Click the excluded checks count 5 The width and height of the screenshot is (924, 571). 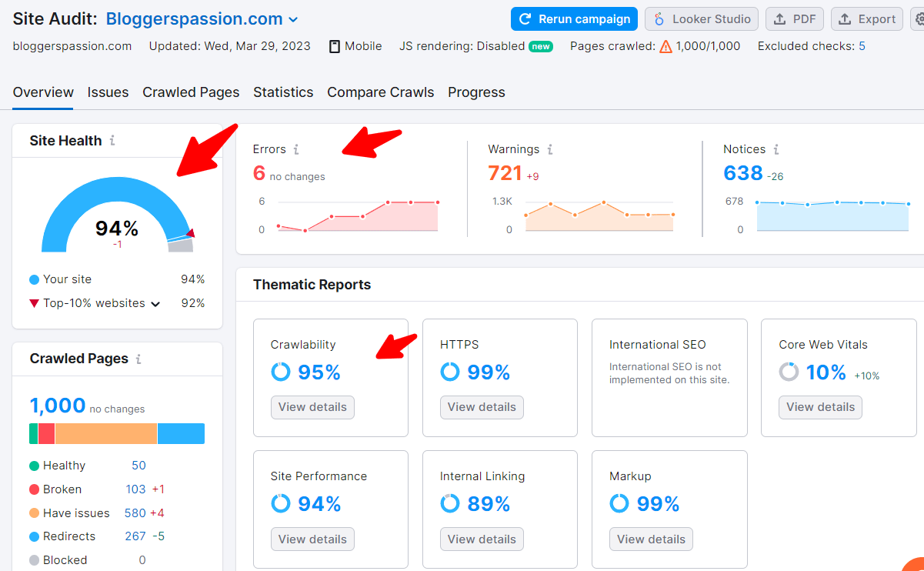pyautogui.click(x=862, y=46)
